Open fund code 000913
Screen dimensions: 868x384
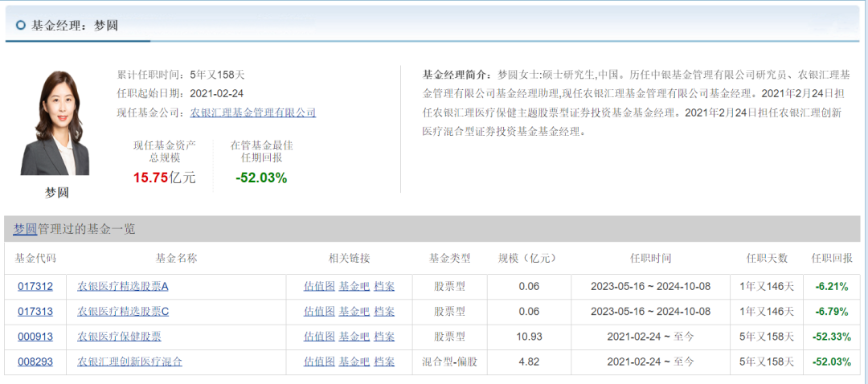35,337
